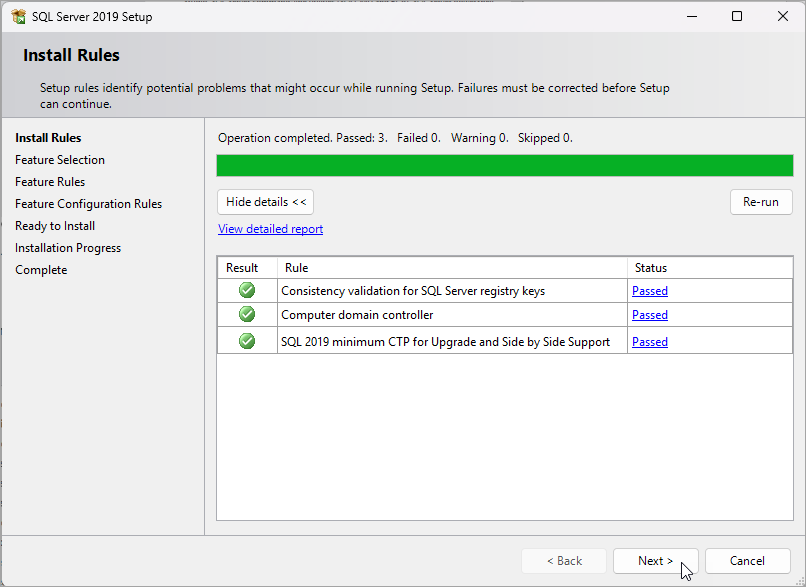The width and height of the screenshot is (806, 587).
Task: Select 'SQL 2019 minimum CTP for Upgrade' rule text
Action: coord(445,342)
